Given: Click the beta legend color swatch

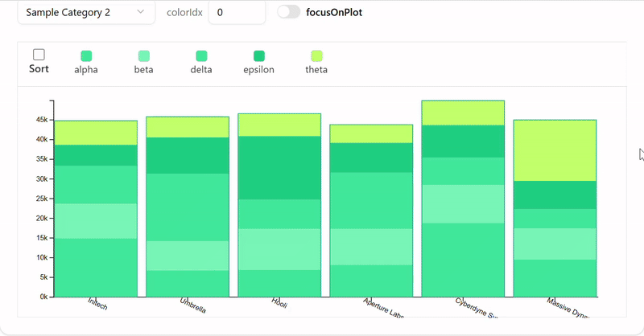Looking at the screenshot, I should 144,55.
